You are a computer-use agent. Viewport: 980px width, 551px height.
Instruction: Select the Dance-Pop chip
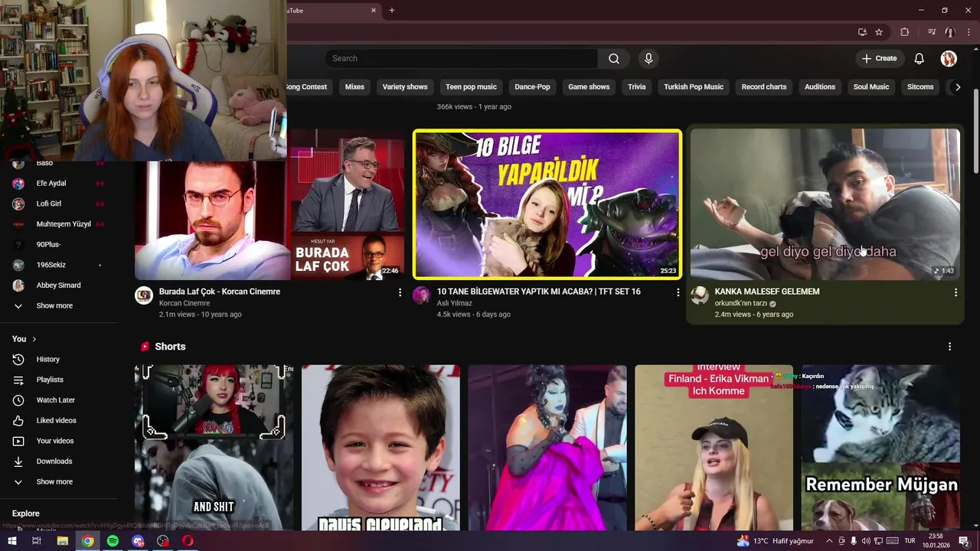532,87
